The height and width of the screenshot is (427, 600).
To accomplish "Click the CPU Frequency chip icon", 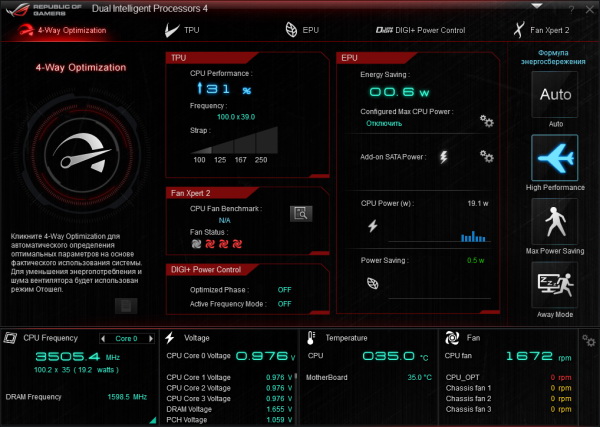I will tap(10, 338).
